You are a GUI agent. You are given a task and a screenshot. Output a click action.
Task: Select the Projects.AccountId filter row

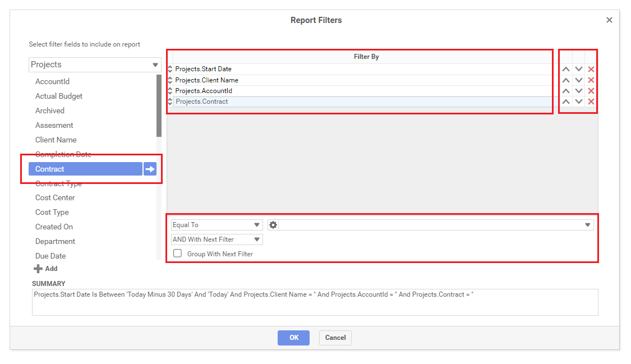[x=362, y=91]
